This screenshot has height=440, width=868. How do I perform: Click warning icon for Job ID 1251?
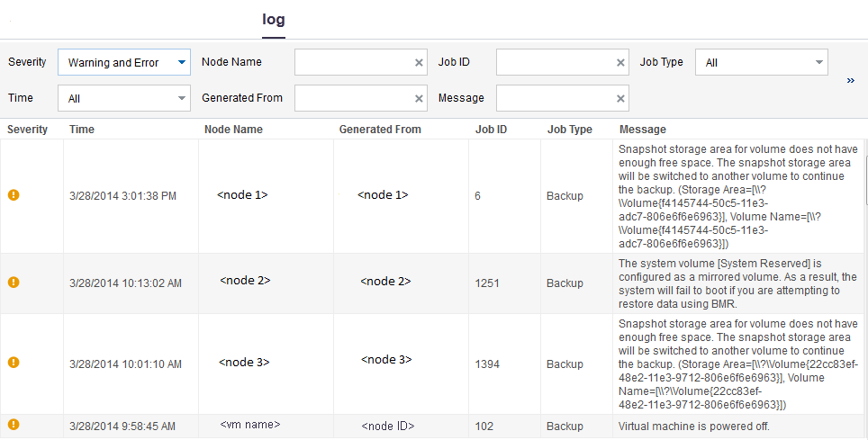14,282
